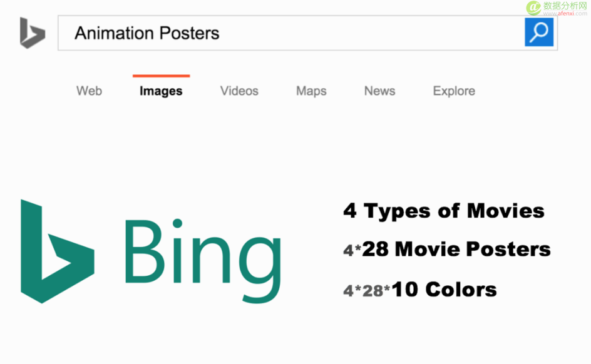Switch to the Web tab
The height and width of the screenshot is (364, 591).
pyautogui.click(x=90, y=91)
